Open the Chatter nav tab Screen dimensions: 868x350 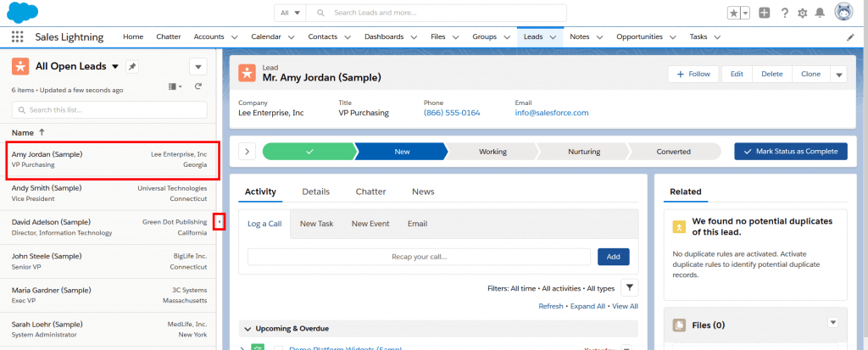point(169,37)
